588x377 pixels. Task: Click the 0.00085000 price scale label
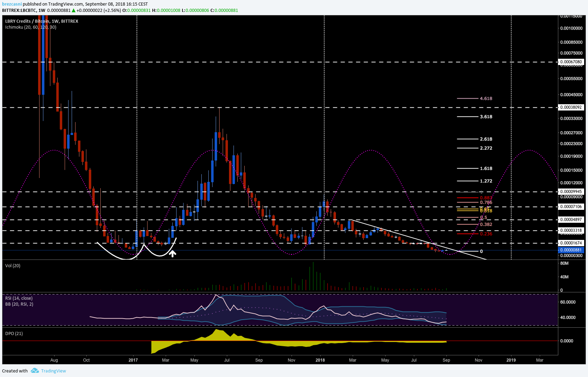click(571, 42)
